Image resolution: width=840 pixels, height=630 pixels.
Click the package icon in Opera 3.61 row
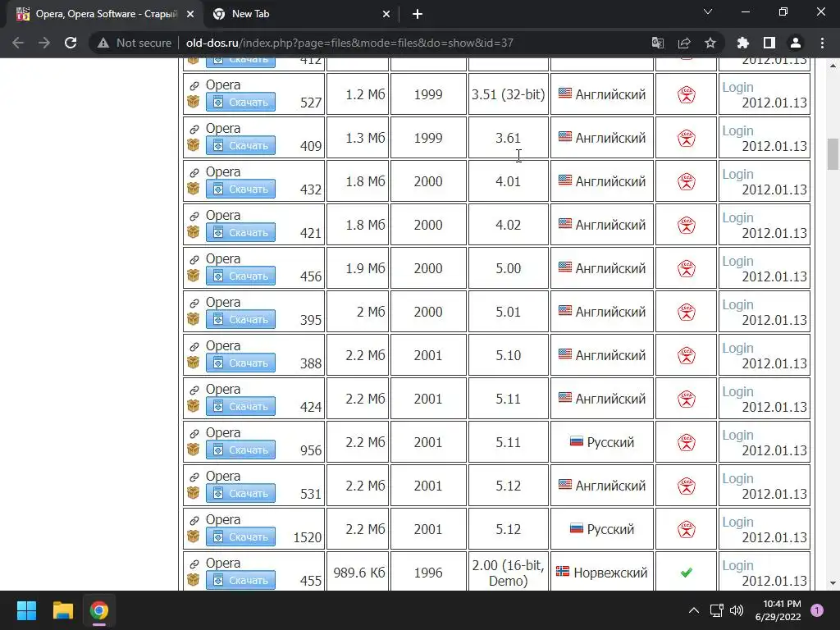194,144
